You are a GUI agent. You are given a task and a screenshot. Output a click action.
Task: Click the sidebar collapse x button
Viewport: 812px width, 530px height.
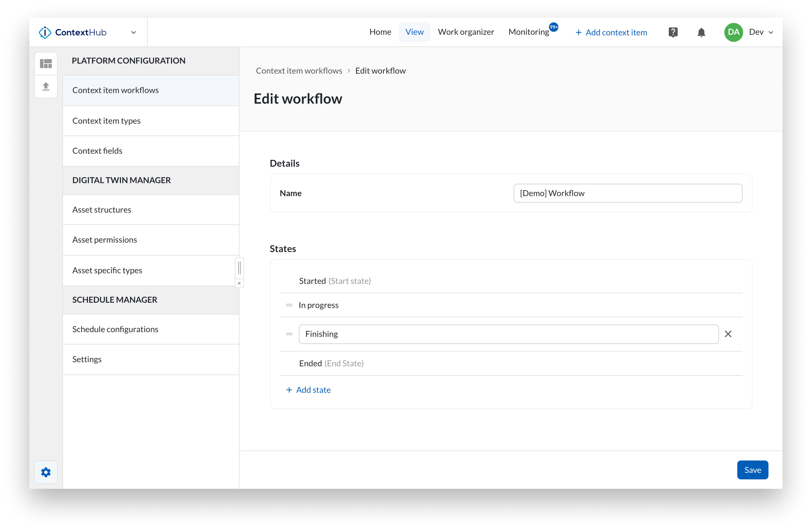[x=239, y=283]
